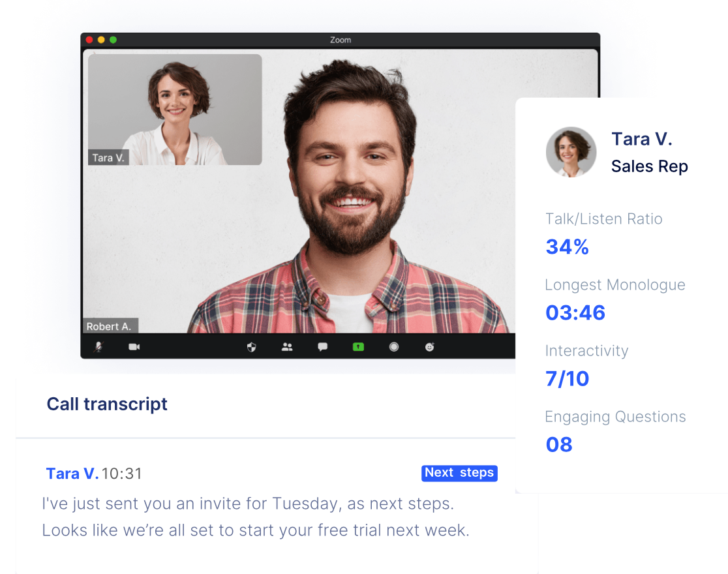Click the Longest Monologue 03:46 value
The image size is (728, 574).
pos(575,312)
